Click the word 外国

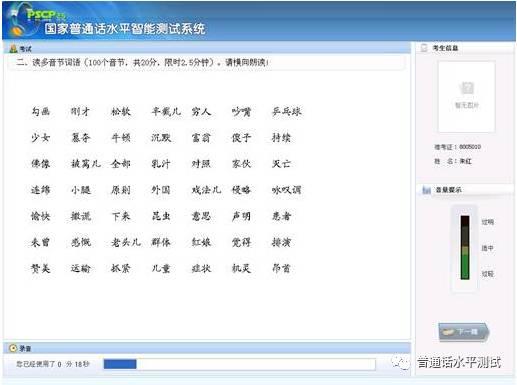click(161, 190)
